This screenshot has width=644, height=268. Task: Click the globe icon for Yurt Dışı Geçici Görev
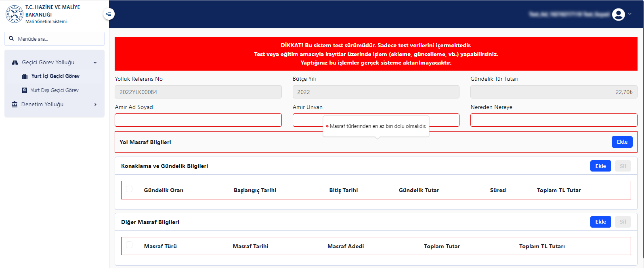(25, 90)
